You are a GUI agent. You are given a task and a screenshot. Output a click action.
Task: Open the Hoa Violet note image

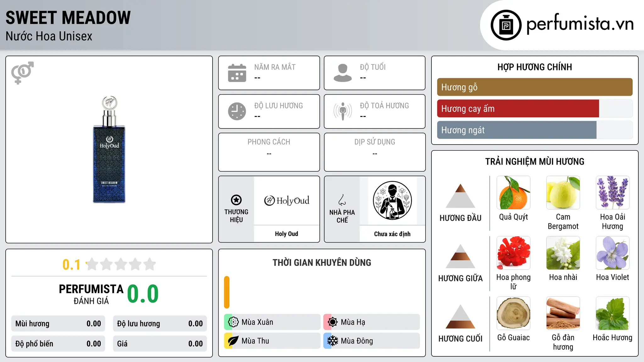tap(613, 253)
